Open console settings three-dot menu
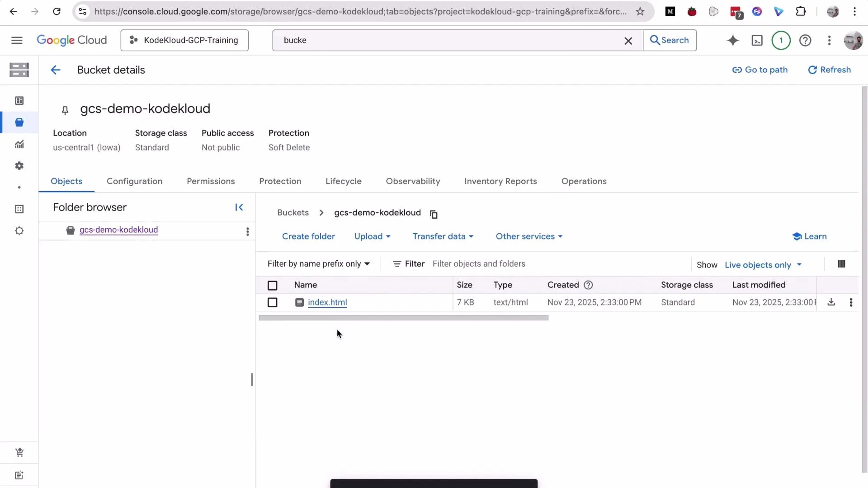This screenshot has height=488, width=868. [829, 41]
